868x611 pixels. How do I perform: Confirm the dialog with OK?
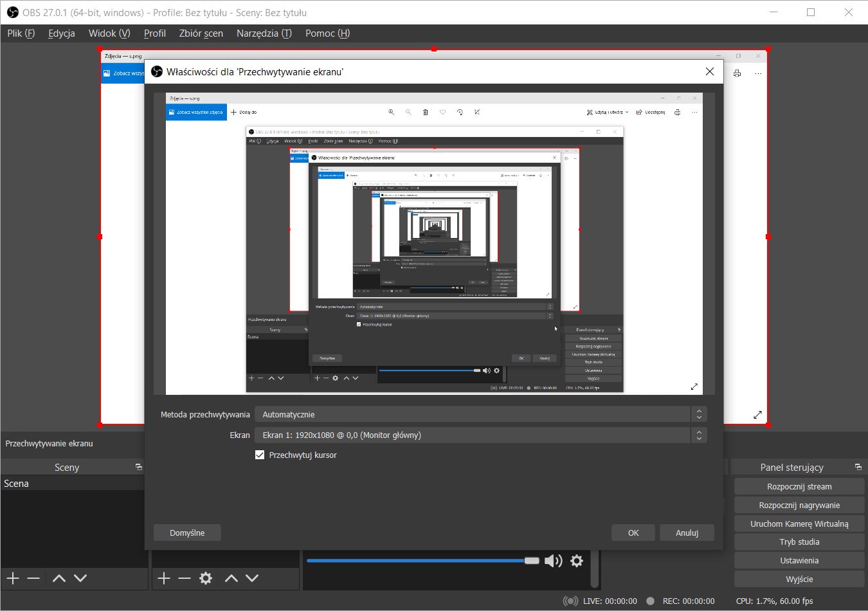pos(633,533)
